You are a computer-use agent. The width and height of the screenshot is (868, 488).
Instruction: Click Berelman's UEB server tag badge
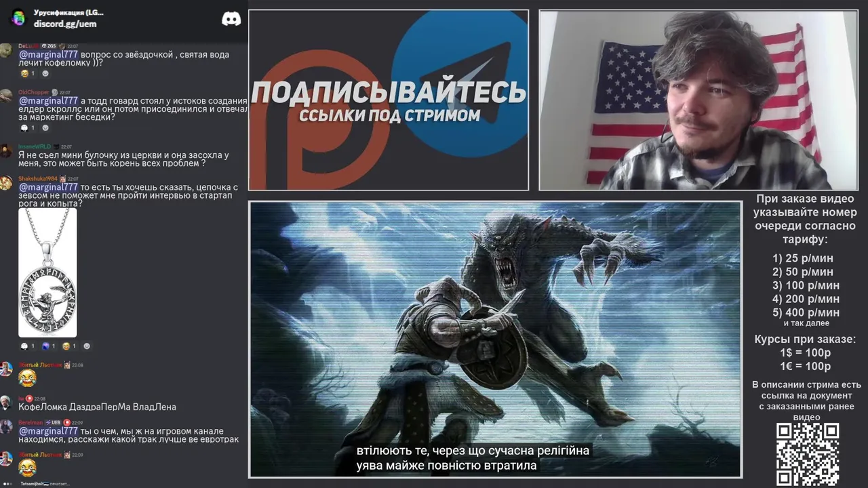(x=54, y=422)
